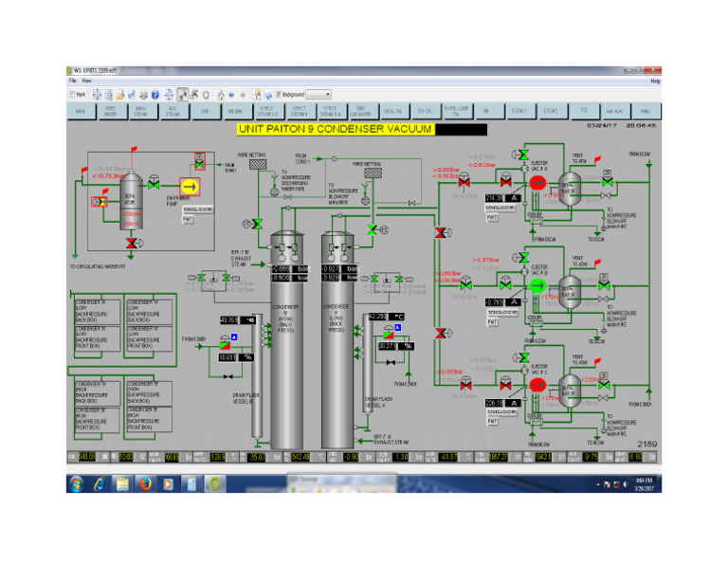Switch to the SEAL OIL display tab
Viewport: 728px width, 563px height.
392,112
